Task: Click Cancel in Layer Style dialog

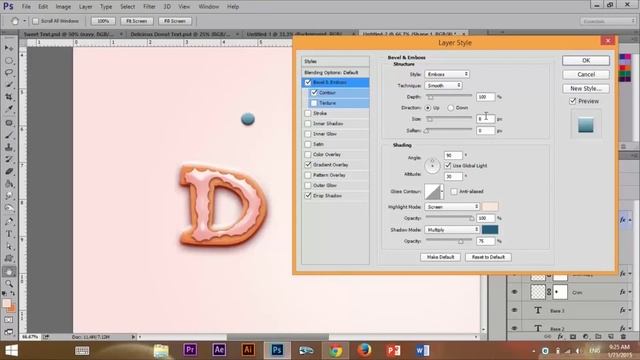Action: click(586, 74)
